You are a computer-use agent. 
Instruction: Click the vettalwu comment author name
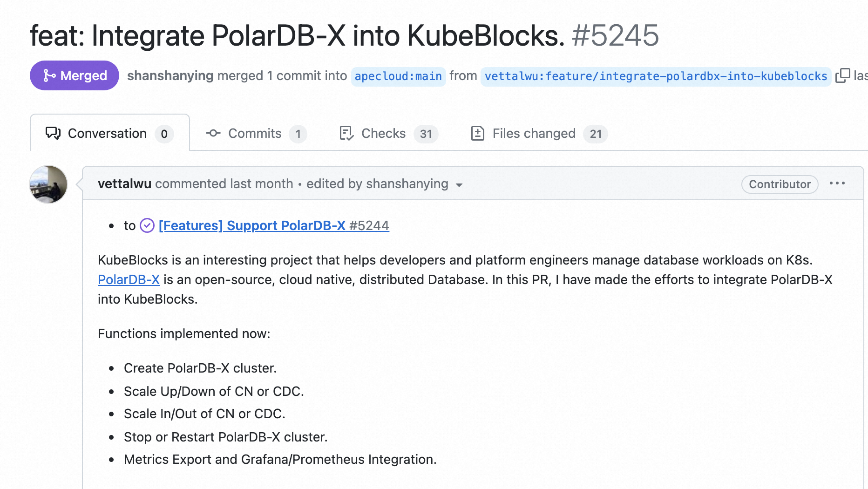[124, 184]
